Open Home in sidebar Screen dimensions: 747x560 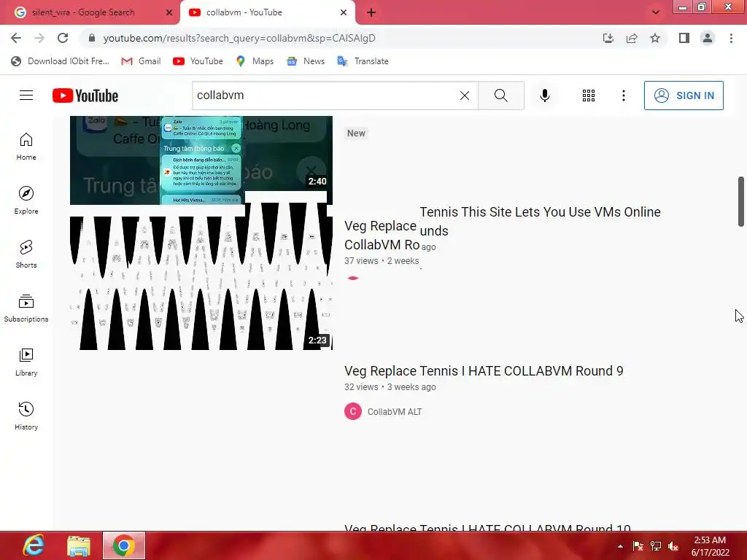26,147
